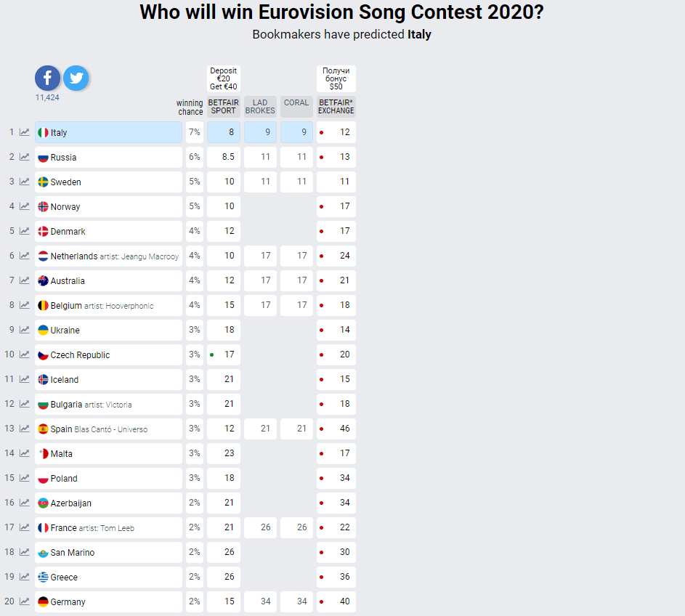The height and width of the screenshot is (616, 685).
Task: Click Russia's Betfair Sport odds of 8.5
Action: click(224, 157)
